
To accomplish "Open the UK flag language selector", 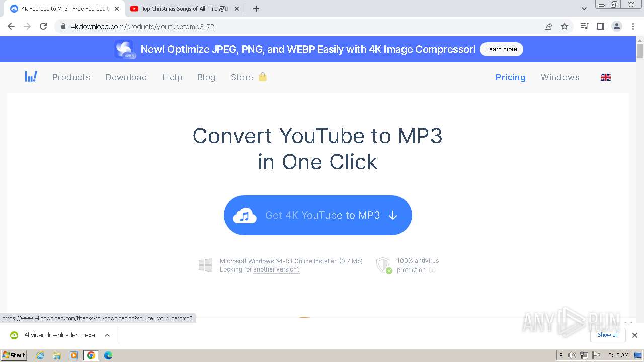I will 606,77.
